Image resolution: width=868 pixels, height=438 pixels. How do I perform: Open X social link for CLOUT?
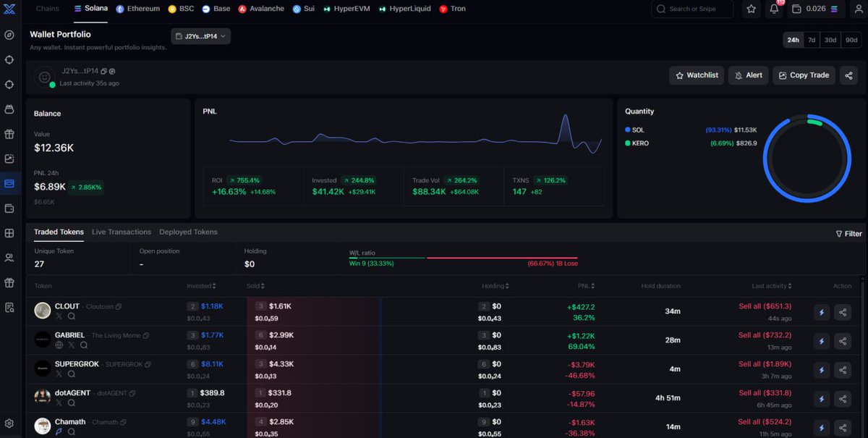coord(59,316)
